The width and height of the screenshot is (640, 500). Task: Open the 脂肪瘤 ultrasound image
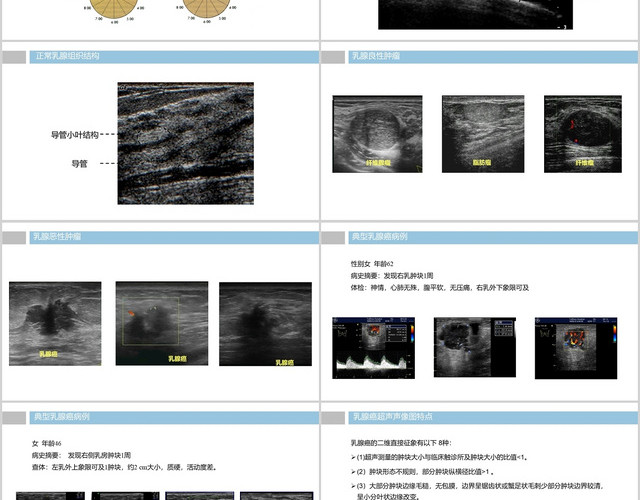[483, 134]
